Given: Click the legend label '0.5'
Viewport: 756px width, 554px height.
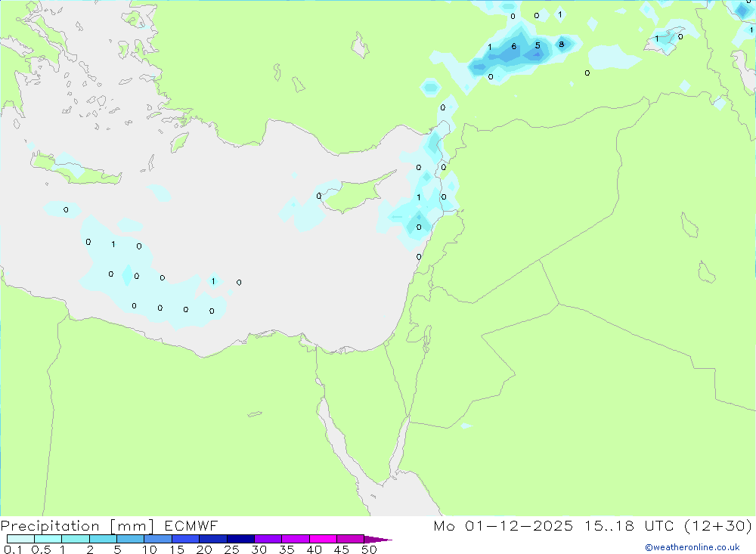Looking at the screenshot, I should click(41, 549).
